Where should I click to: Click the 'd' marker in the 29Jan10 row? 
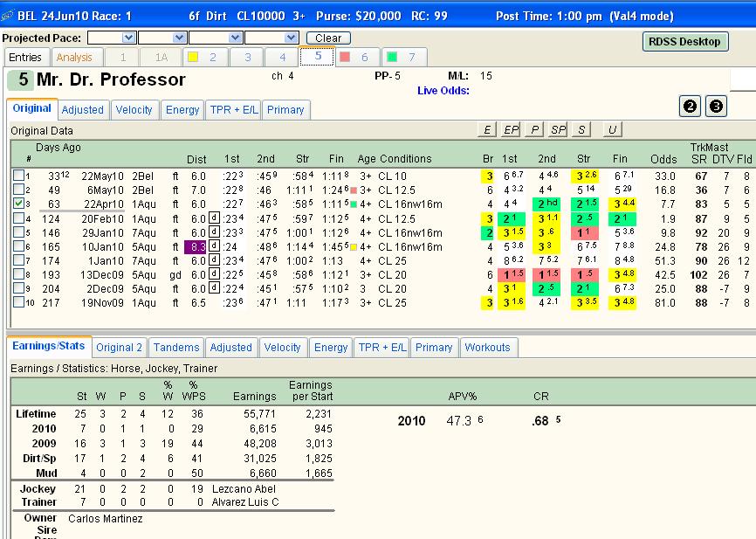pos(214,232)
